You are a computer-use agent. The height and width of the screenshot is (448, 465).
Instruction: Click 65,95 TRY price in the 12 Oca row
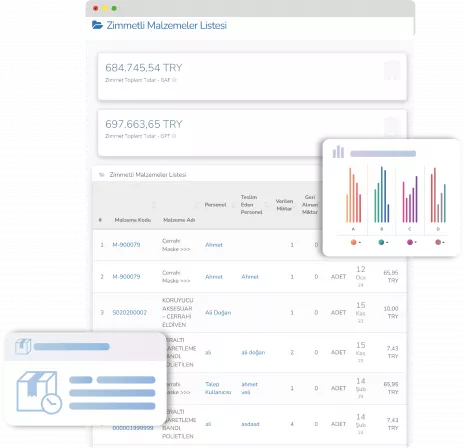(x=391, y=276)
